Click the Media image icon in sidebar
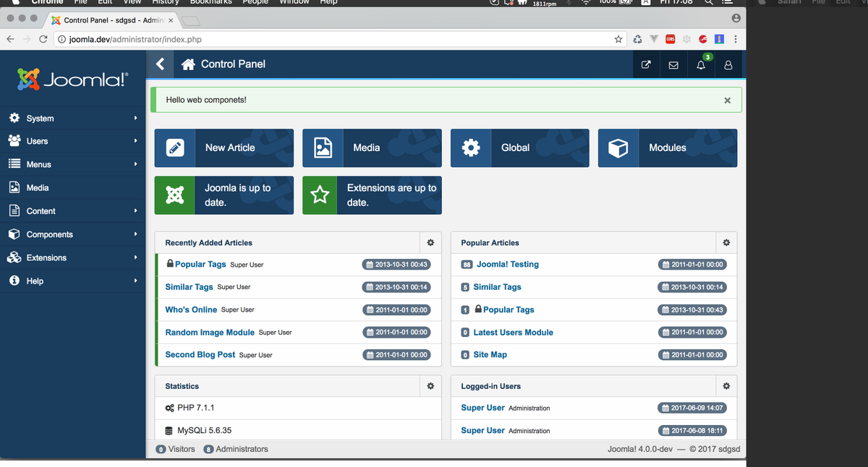The width and height of the screenshot is (868, 467). [14, 187]
